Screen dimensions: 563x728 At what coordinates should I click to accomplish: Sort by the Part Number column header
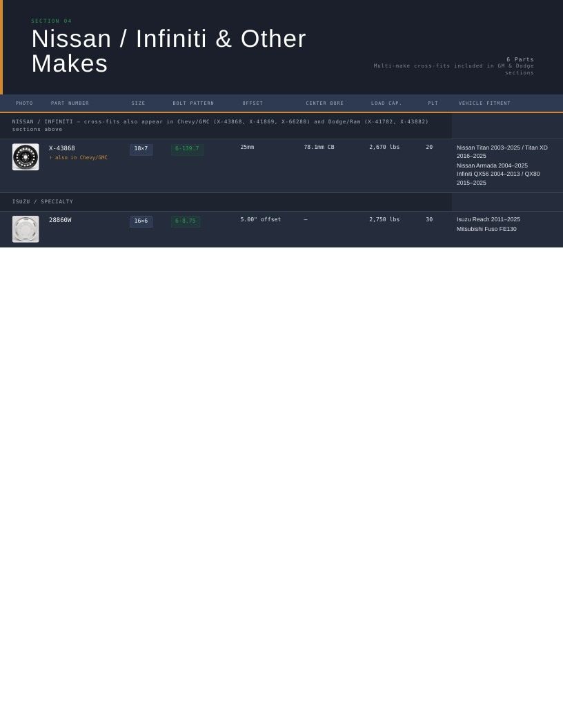click(x=70, y=103)
